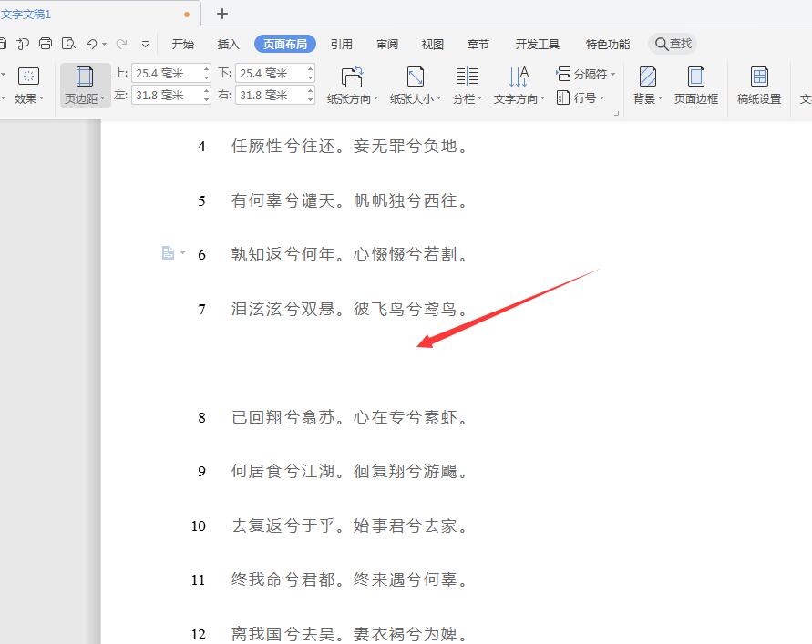The image size is (812, 644).
Task: Click the undo arrow icon
Action: (92, 43)
